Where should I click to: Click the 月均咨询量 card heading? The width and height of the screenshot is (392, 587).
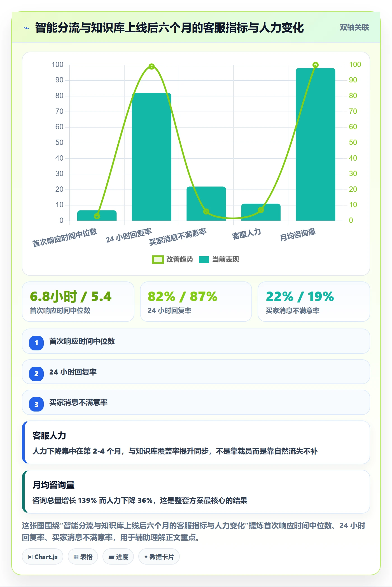53,485
